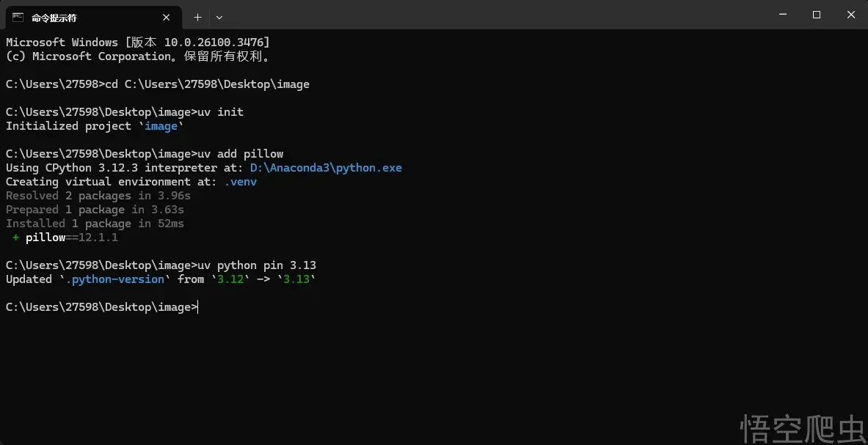
Task: Close the 命令提示符 tab
Action: 166,18
